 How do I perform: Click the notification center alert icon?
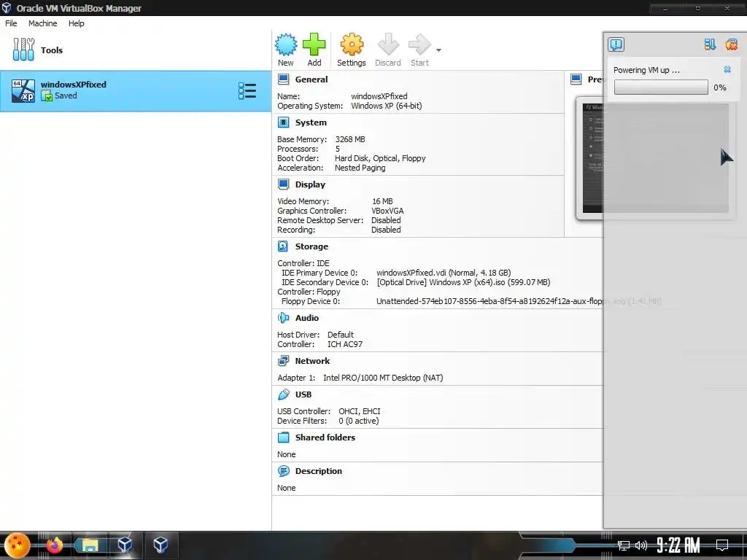pyautogui.click(x=616, y=44)
